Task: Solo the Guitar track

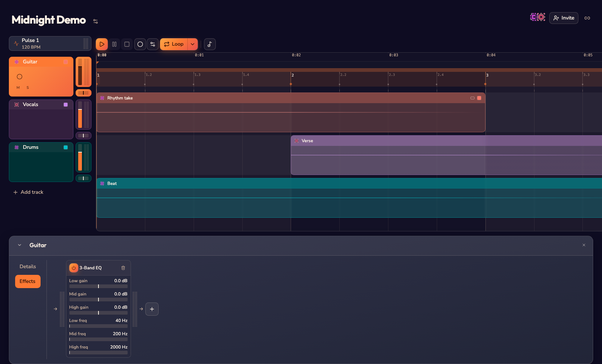Action: click(28, 88)
